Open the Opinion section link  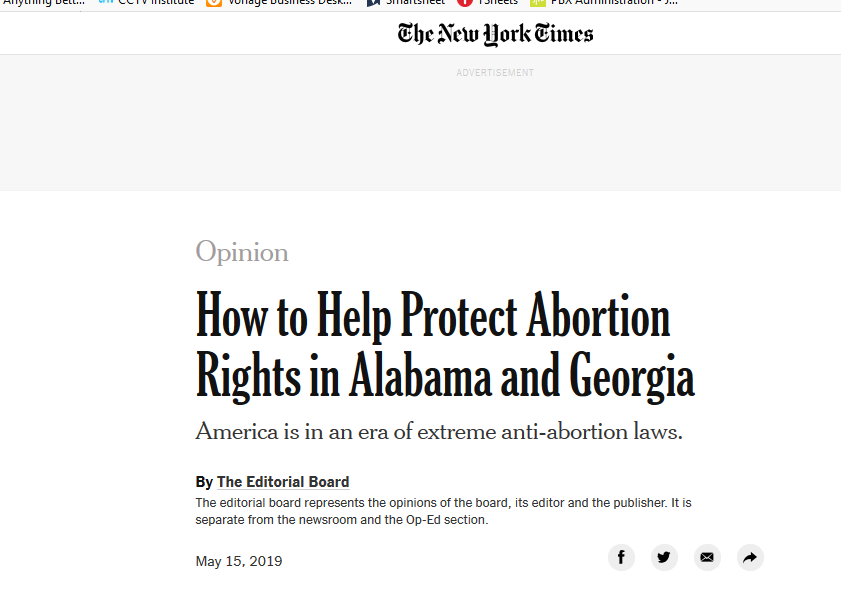(x=242, y=252)
